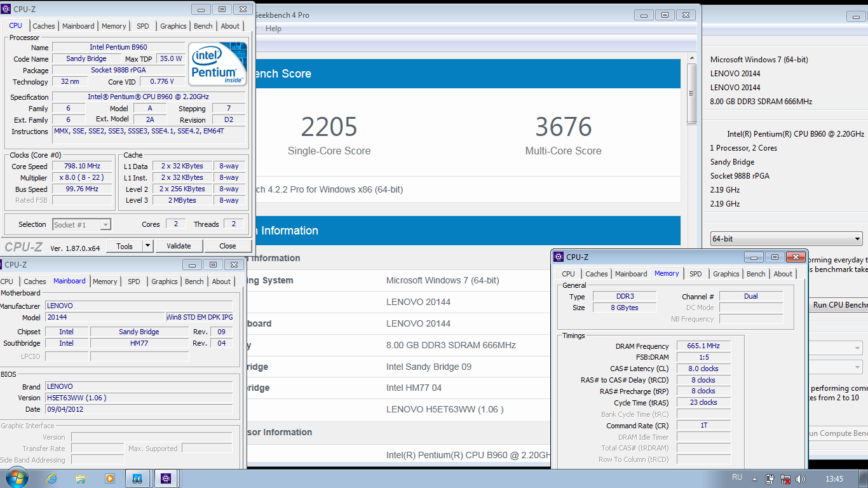Open Mainboard tab in the Memory window
The image size is (868, 488).
(x=631, y=274)
